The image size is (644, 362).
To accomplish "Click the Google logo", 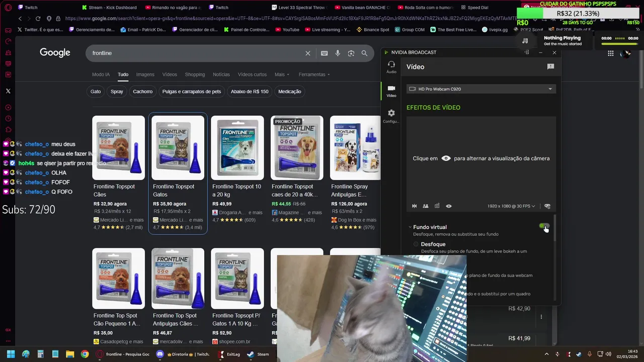I will 55,53.
